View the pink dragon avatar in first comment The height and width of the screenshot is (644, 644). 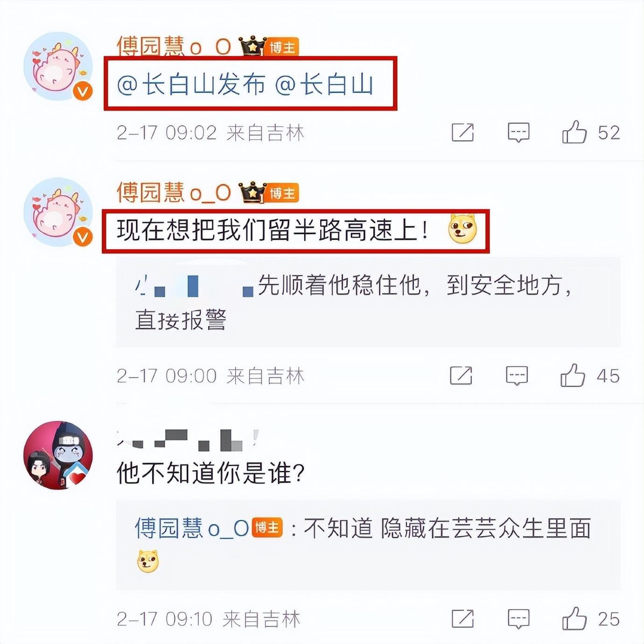click(58, 66)
